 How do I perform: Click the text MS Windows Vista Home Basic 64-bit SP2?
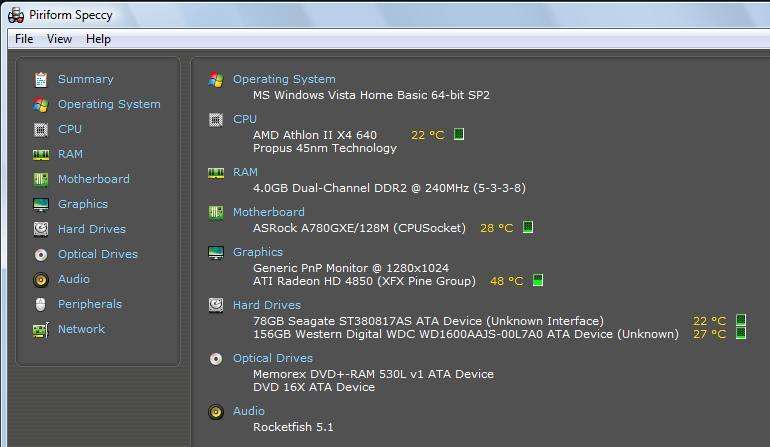tap(371, 95)
